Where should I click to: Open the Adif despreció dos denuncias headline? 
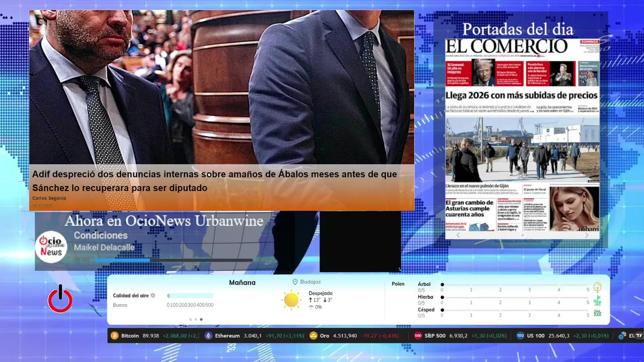coord(214,181)
